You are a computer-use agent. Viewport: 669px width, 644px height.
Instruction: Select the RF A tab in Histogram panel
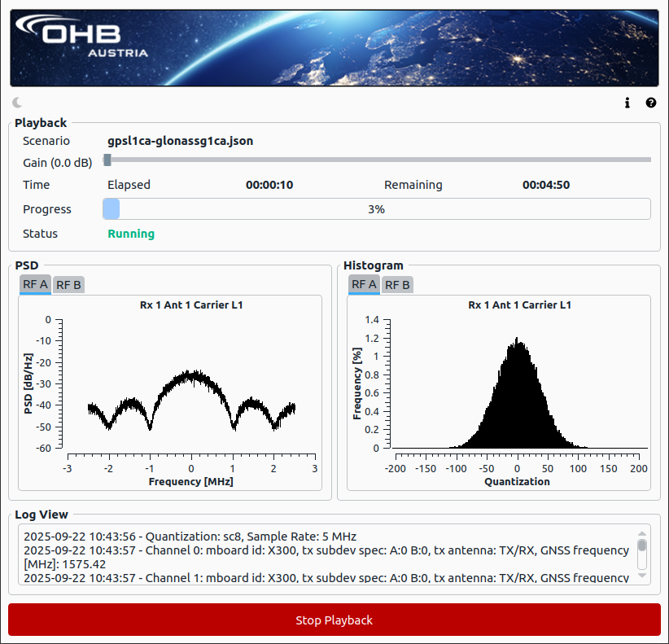[x=364, y=284]
